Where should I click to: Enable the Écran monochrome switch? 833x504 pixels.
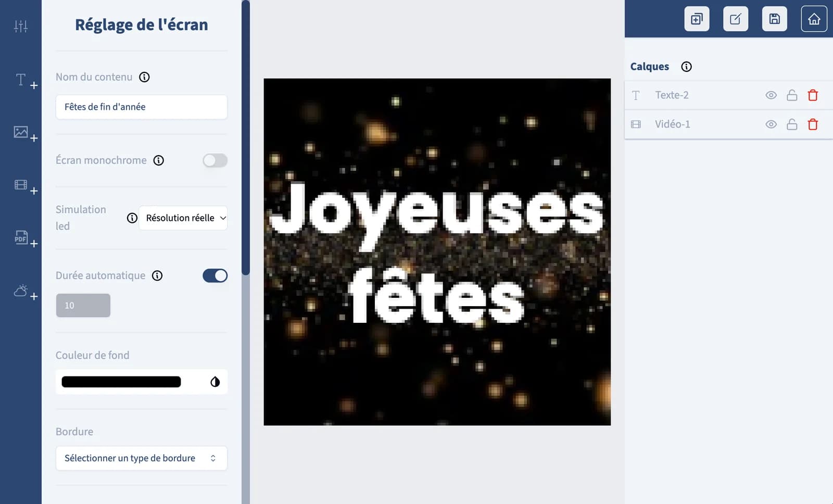[215, 160]
